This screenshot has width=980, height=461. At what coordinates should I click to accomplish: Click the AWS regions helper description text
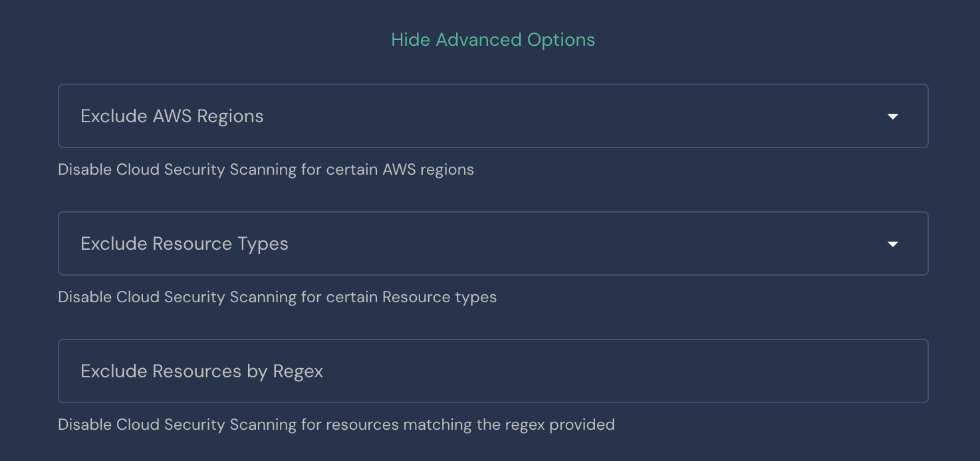[266, 169]
